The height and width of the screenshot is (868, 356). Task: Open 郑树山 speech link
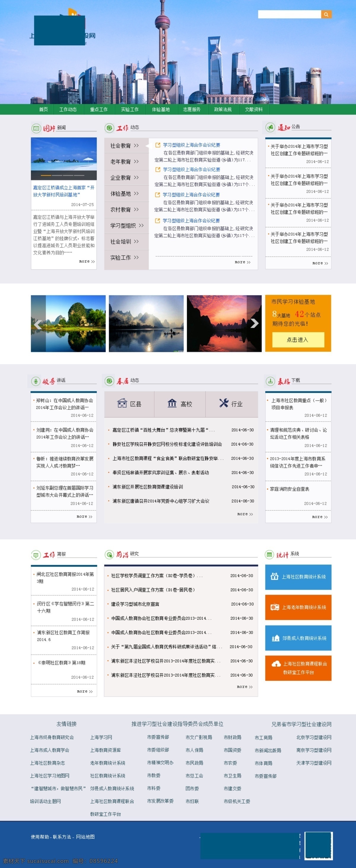point(64,404)
